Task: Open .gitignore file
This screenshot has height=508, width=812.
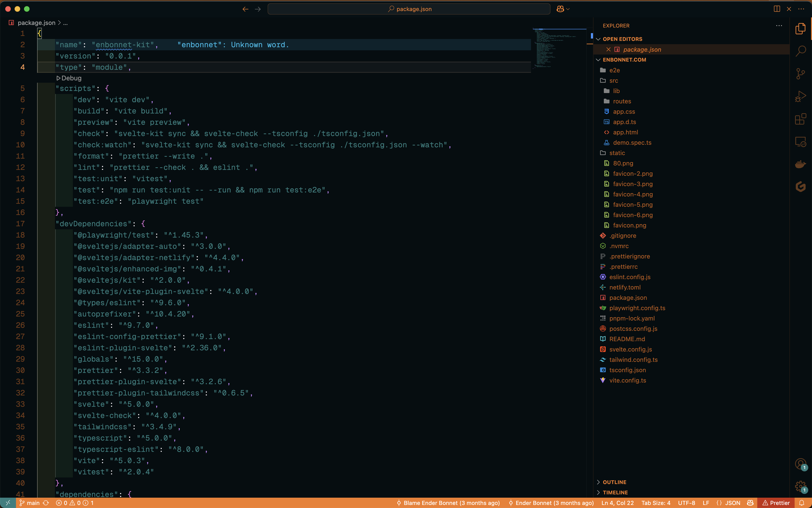Action: [623, 236]
